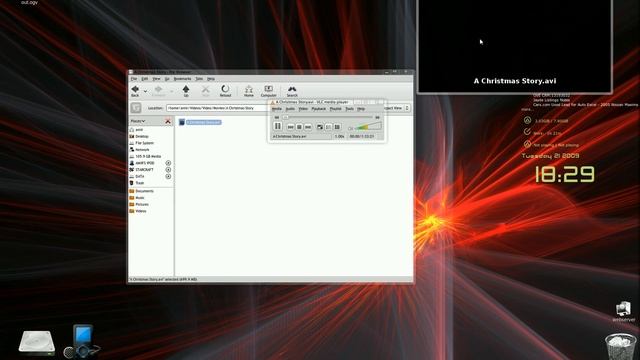Open VLC Audio menu
Image resolution: width=640 pixels, height=360 pixels.
(x=290, y=109)
